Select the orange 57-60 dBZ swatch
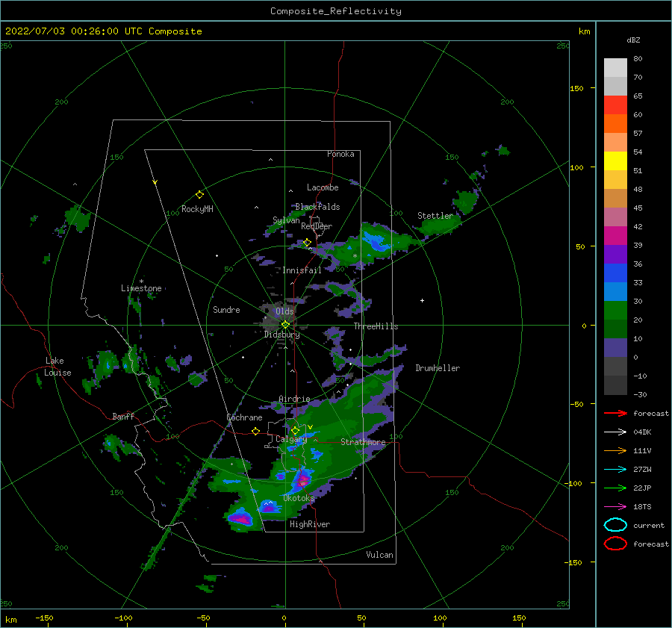Image resolution: width=672 pixels, height=628 pixels. [615, 124]
